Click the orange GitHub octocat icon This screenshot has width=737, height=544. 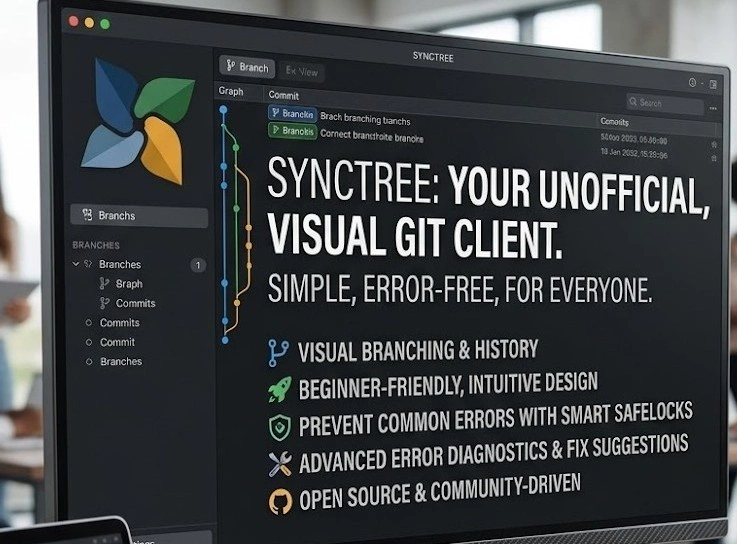coord(280,501)
